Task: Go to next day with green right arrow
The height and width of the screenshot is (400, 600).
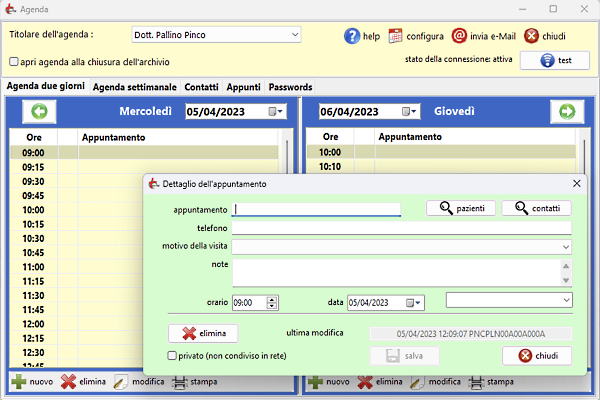Action: coord(566,111)
